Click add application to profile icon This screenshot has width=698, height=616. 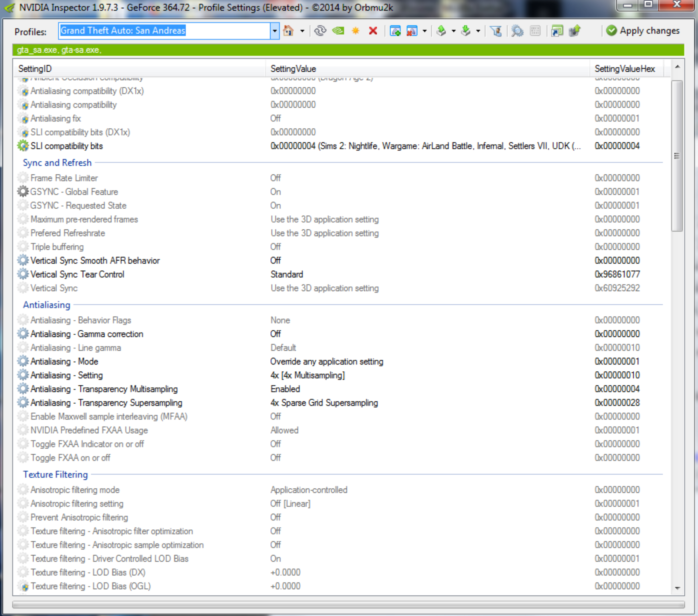tap(395, 31)
